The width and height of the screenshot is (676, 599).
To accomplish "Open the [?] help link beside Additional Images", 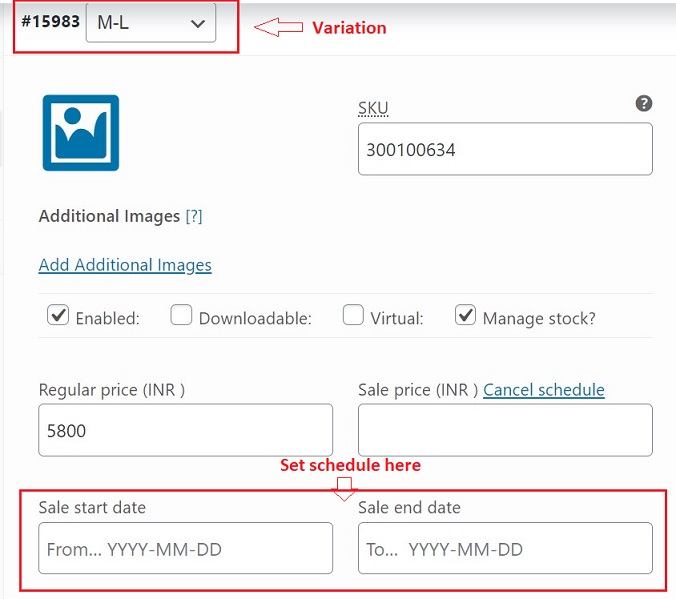I will pos(194,216).
